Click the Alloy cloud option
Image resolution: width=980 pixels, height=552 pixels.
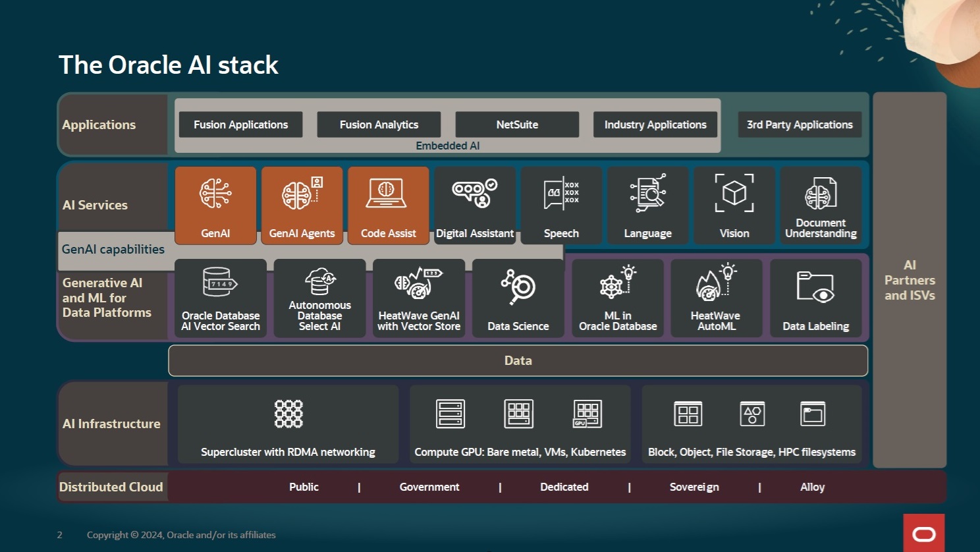click(812, 487)
